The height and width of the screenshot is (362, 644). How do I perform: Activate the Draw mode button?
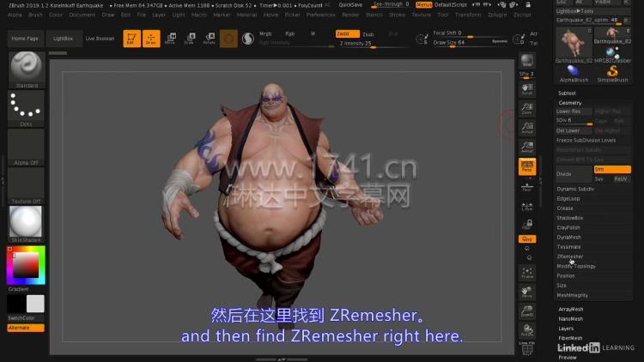click(x=151, y=38)
